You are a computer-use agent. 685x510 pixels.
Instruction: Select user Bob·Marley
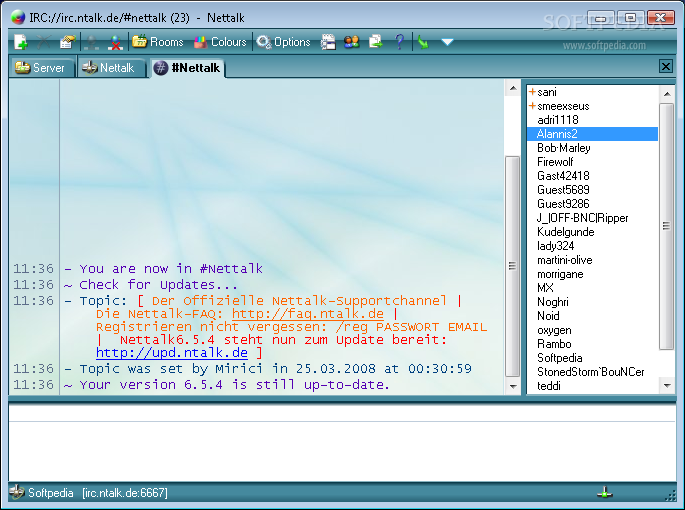(x=592, y=148)
